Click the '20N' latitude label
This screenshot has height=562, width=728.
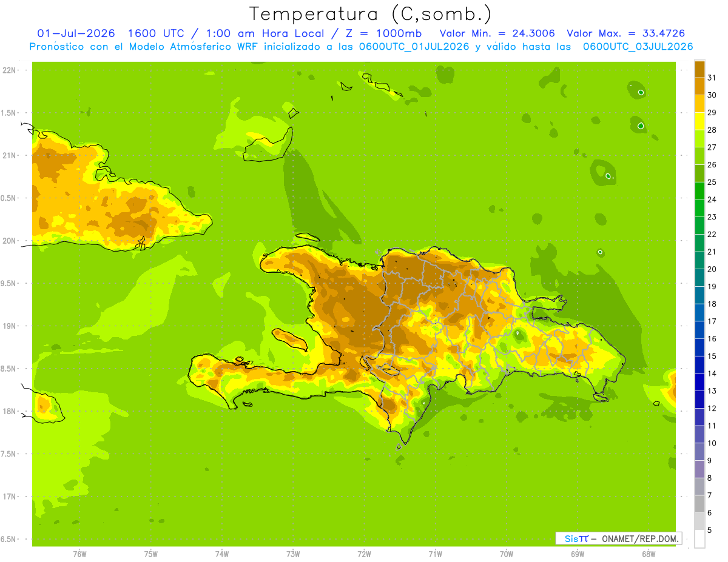point(8,241)
